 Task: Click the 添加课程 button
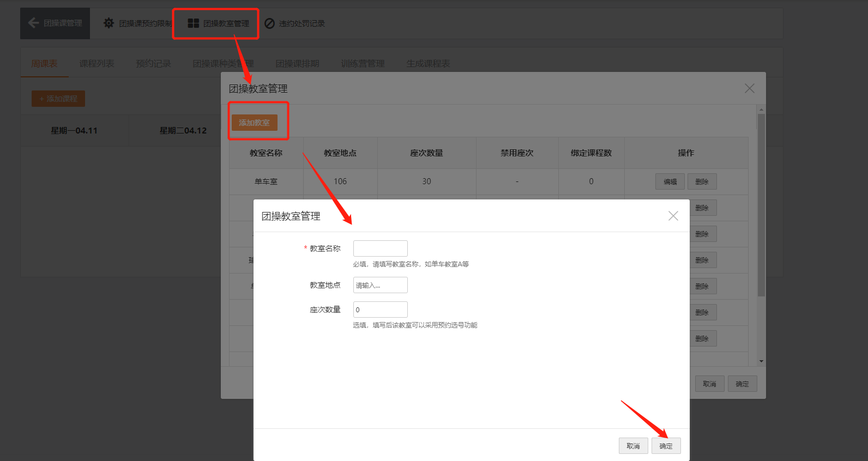[x=58, y=99]
